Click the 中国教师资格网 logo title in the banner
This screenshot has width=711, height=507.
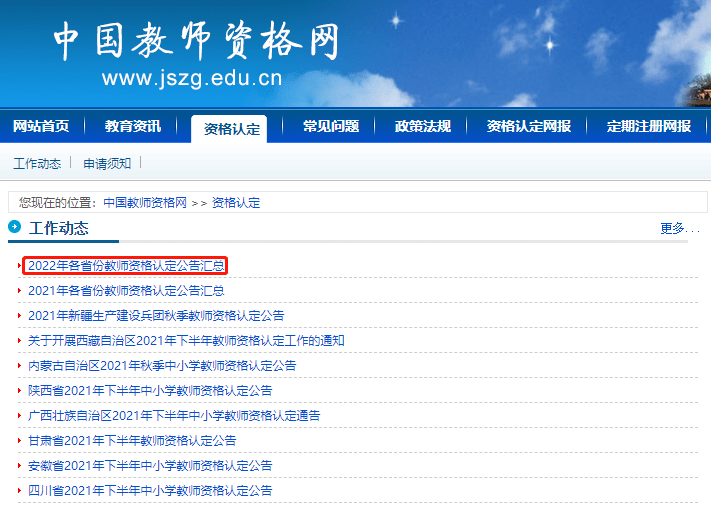[x=196, y=41]
